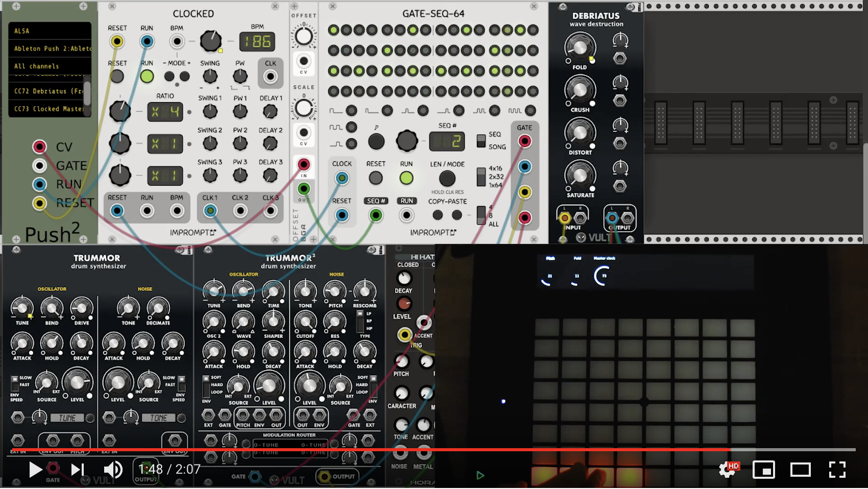This screenshot has height=489, width=868.
Task: Click the white GATE jack on the Push module
Action: click(x=39, y=165)
